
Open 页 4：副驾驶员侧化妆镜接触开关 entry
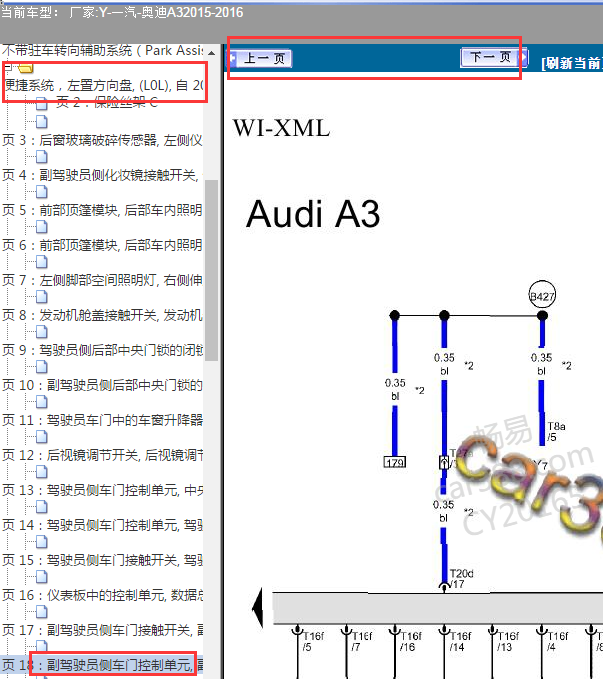click(x=100, y=175)
